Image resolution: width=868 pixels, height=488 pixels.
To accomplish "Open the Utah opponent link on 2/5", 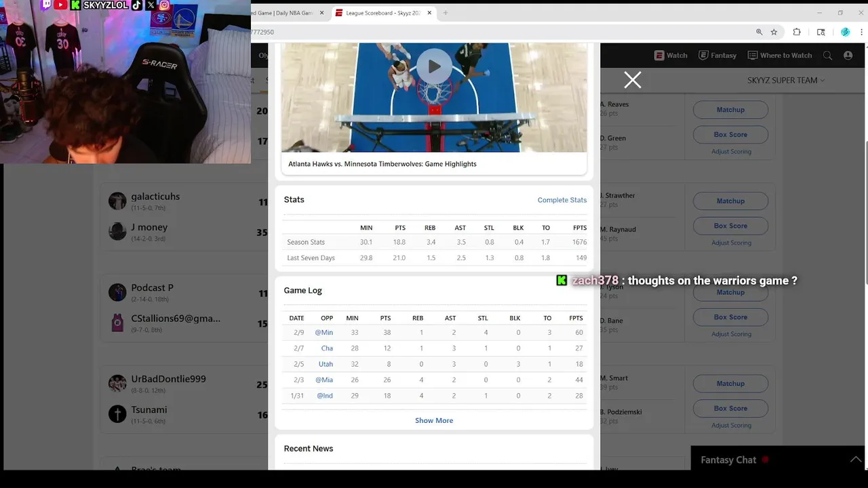I will 325,364.
